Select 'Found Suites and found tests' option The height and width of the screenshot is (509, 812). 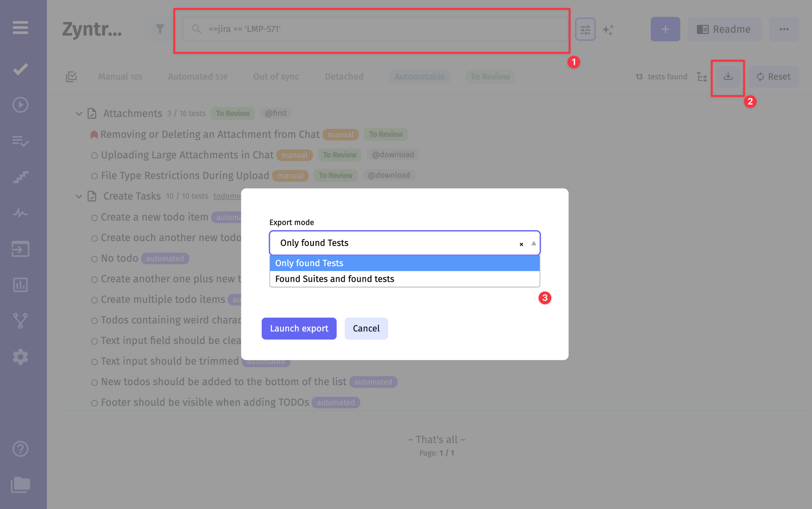point(404,278)
